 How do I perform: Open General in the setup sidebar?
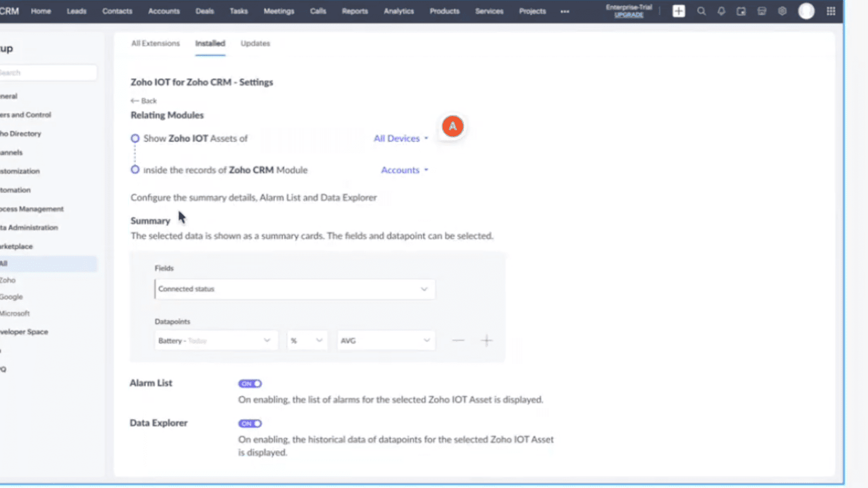(9, 96)
